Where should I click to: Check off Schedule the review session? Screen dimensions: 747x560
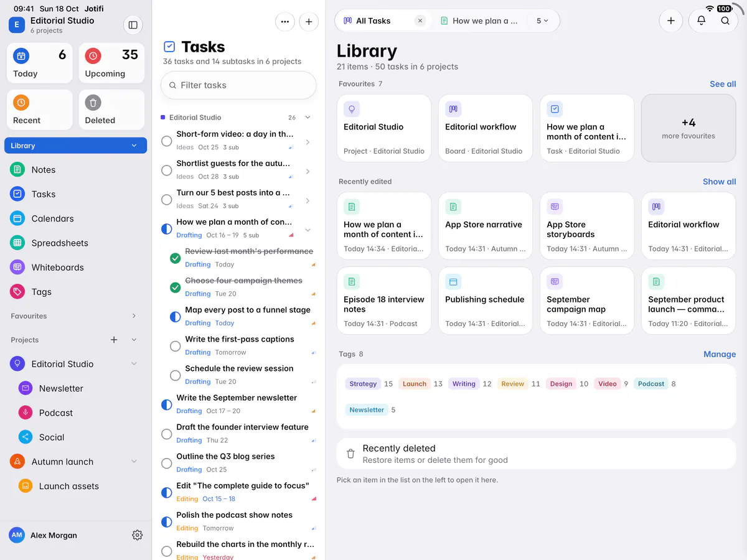pos(176,375)
